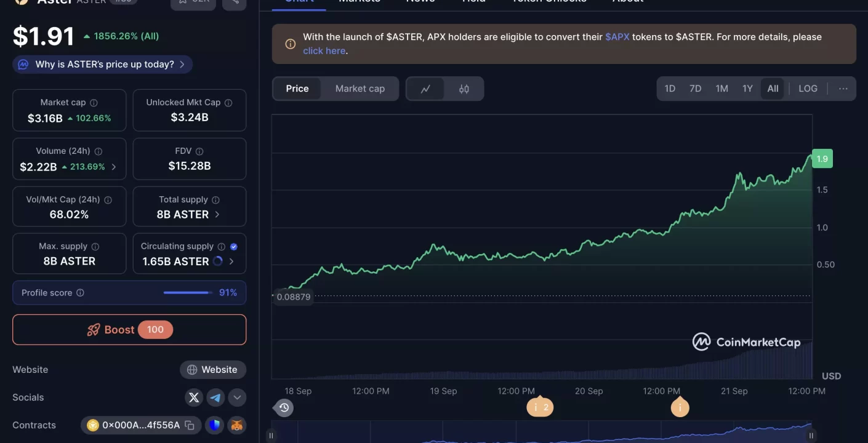This screenshot has width=868, height=443.
Task: Open the X (Twitter) social icon
Action: click(x=194, y=397)
